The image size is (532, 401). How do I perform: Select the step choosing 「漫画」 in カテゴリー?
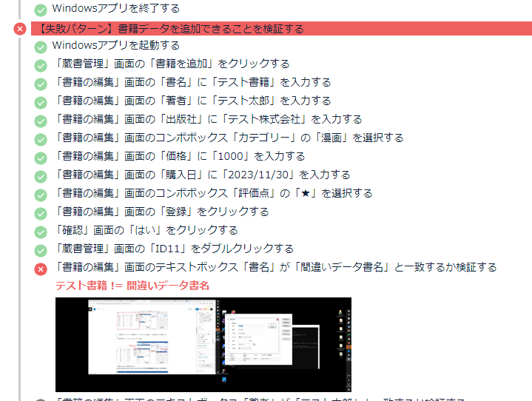pos(229,138)
